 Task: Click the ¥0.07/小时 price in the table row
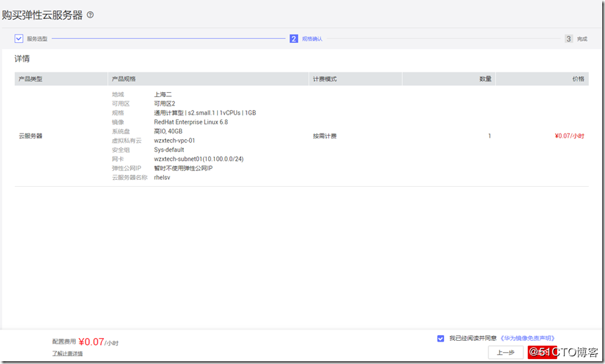(x=569, y=136)
